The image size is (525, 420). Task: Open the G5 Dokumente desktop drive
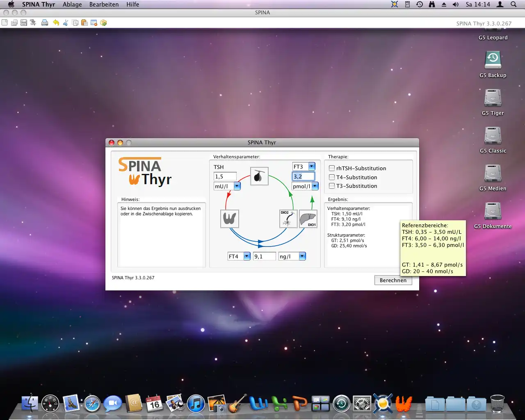[493, 215]
